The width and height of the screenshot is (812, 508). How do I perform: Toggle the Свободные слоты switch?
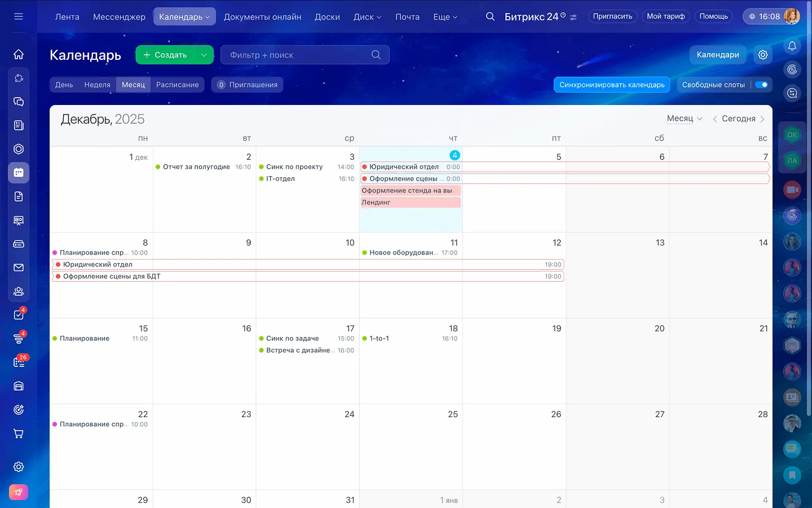click(761, 85)
